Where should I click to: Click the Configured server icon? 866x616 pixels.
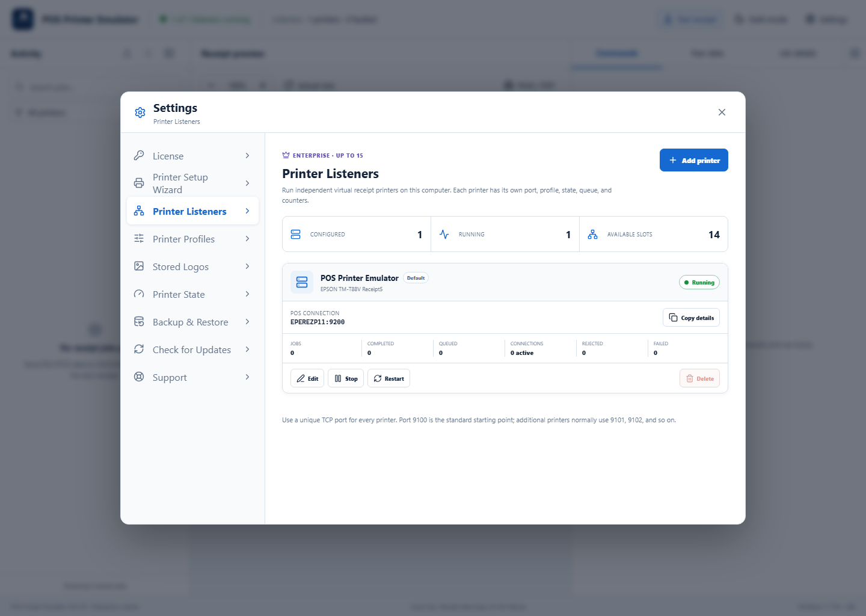click(x=295, y=235)
